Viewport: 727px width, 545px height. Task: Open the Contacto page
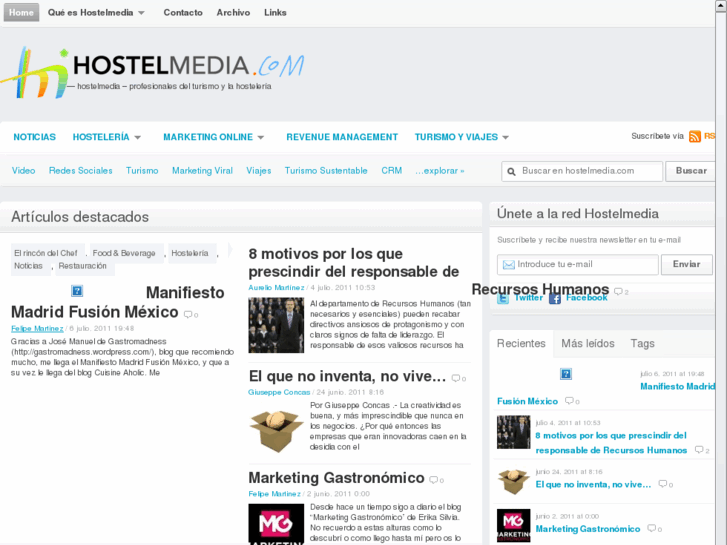click(183, 13)
